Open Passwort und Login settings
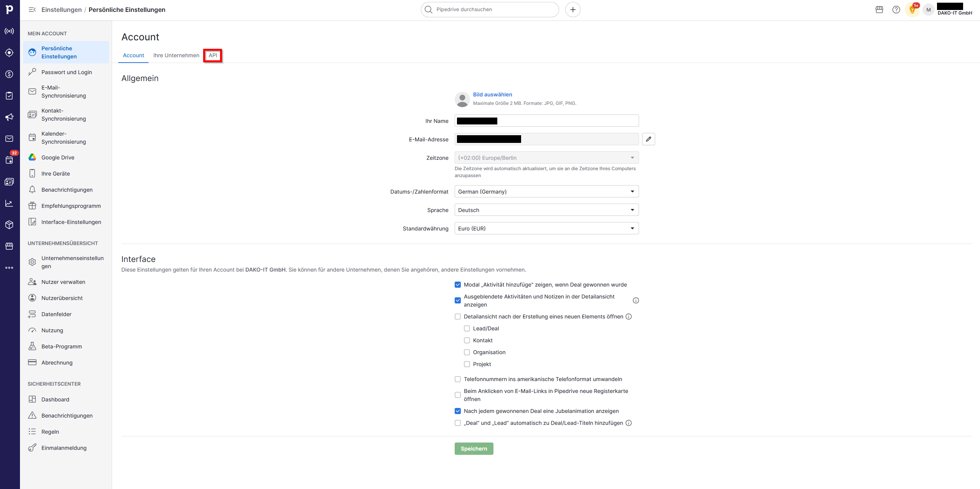 [66, 72]
